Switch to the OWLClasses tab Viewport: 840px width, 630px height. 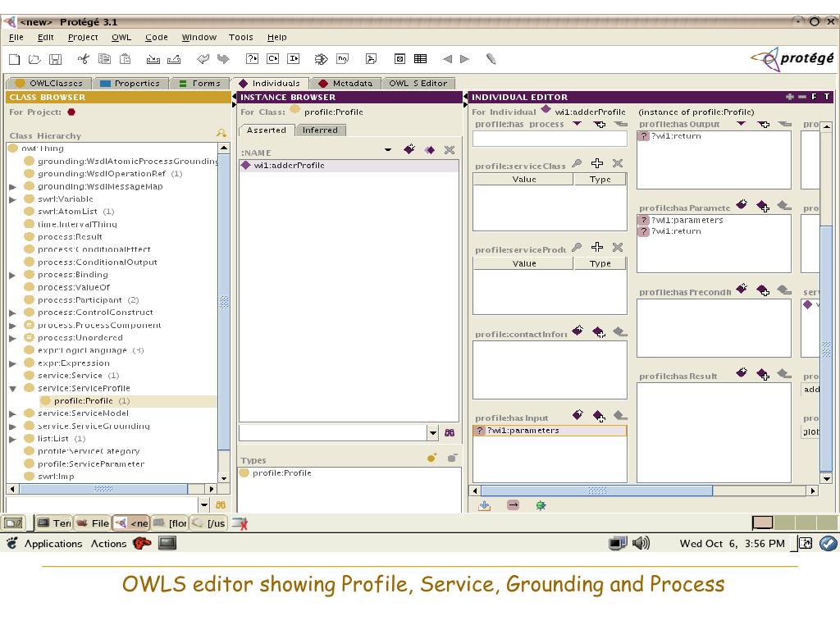48,83
